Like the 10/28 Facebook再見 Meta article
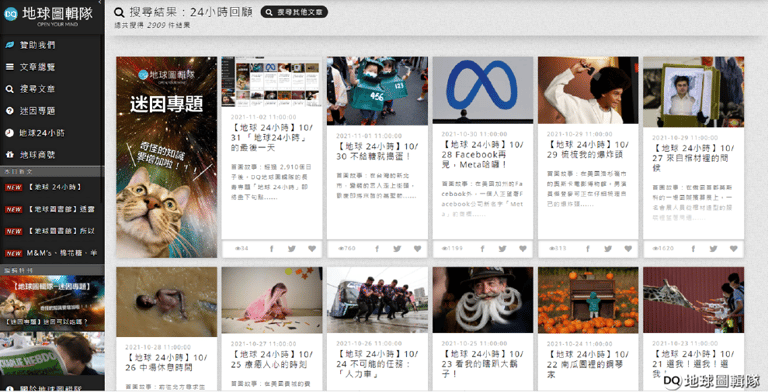768x392 pixels. 523,248
